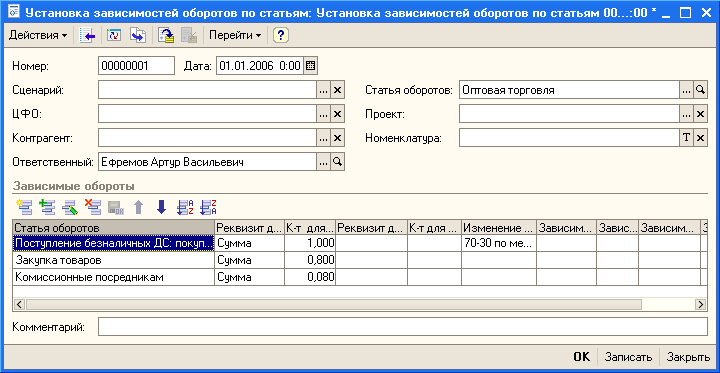Click table horizontal scrollbar right arrow
This screenshot has height=373, width=720.
[x=700, y=304]
